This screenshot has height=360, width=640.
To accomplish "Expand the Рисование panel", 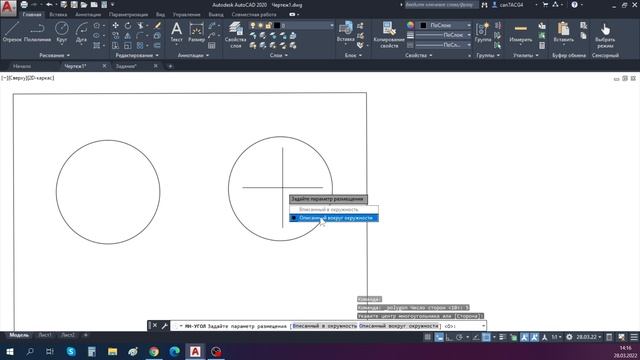I will pyautogui.click(x=54, y=55).
